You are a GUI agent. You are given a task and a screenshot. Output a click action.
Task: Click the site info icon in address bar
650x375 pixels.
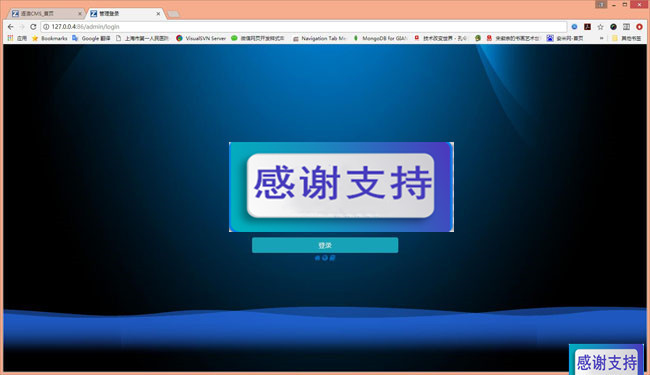coord(46,27)
